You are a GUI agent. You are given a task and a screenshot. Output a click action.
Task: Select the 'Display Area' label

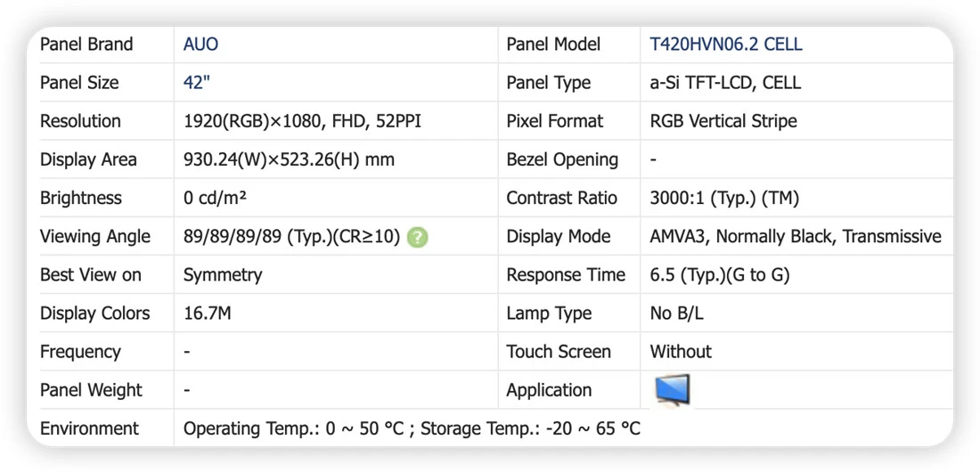pos(88,160)
